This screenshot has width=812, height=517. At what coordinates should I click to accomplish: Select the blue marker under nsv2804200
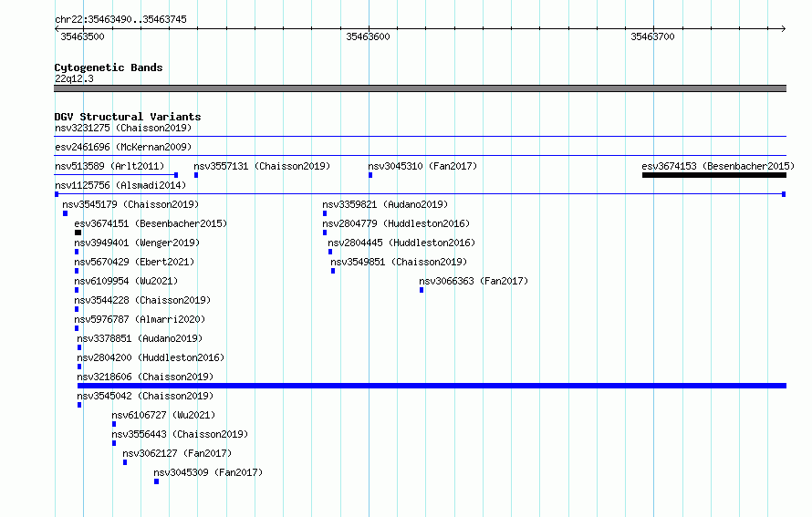click(x=79, y=367)
